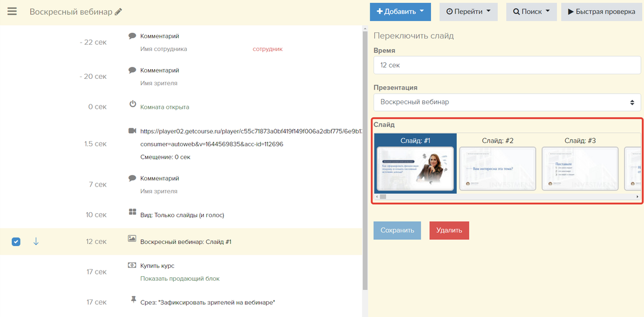Click the blue down arrow at 12 сек
Viewport: 644px width, 317px height.
[x=36, y=242]
